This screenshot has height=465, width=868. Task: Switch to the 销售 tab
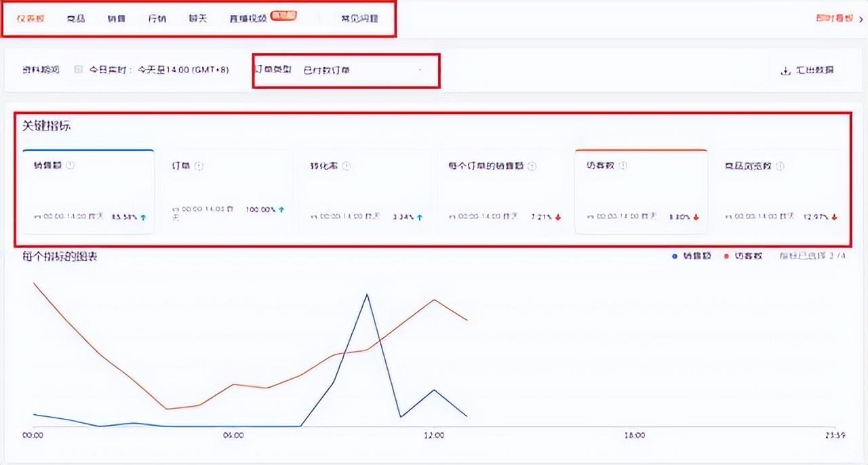pyautogui.click(x=116, y=19)
